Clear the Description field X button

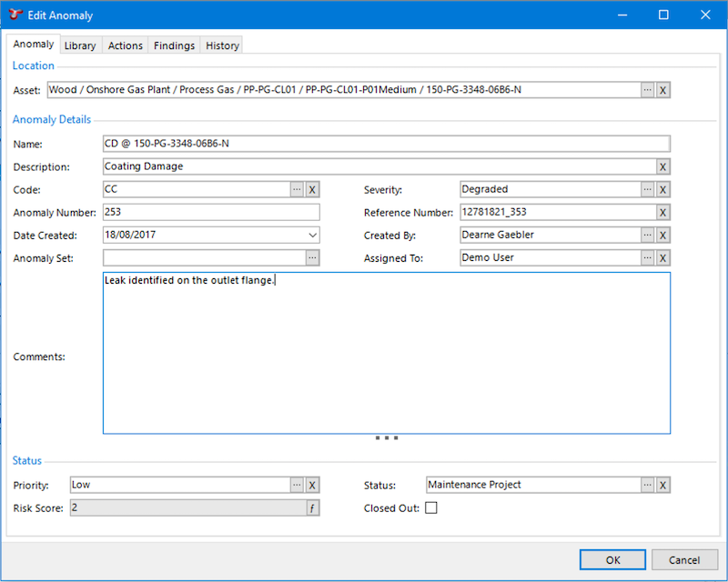tap(663, 166)
